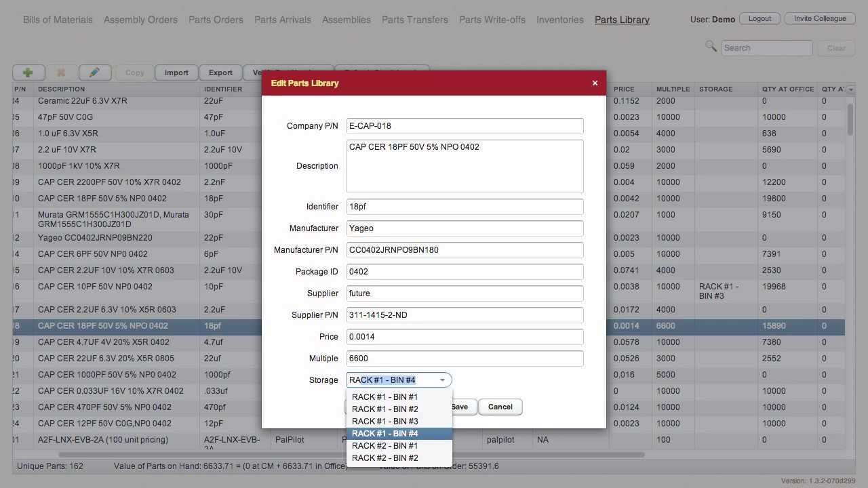The image size is (868, 488).
Task: Sort by IDENTIFIER column header
Action: pos(231,89)
